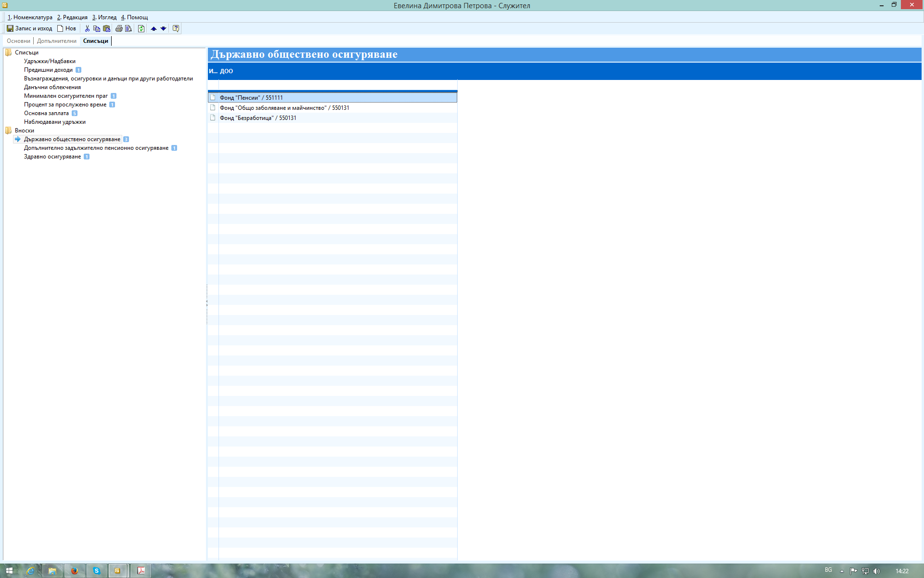This screenshot has height=578, width=924.
Task: Click the ДОО column header
Action: tap(338, 71)
